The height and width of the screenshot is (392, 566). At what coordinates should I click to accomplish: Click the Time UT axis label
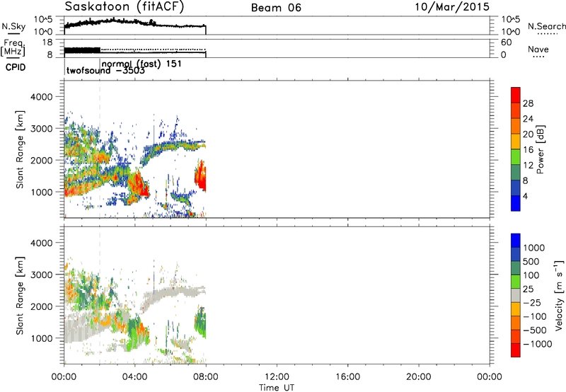277,388
